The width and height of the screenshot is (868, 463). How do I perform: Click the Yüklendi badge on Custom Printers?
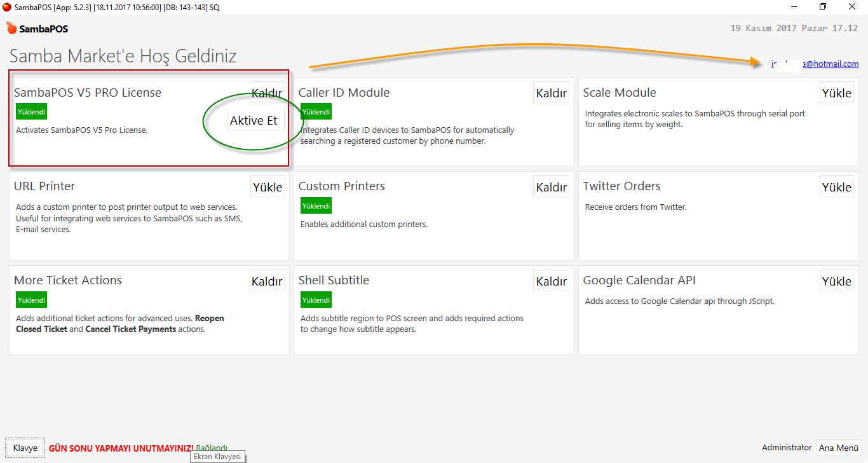(x=316, y=206)
